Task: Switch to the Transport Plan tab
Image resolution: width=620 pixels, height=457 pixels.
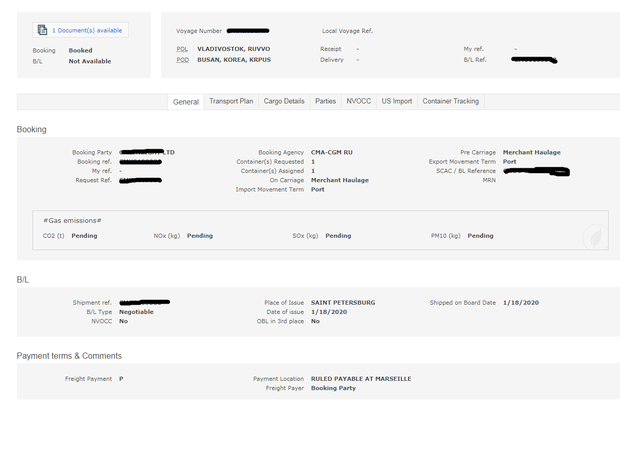Action: 231,101
